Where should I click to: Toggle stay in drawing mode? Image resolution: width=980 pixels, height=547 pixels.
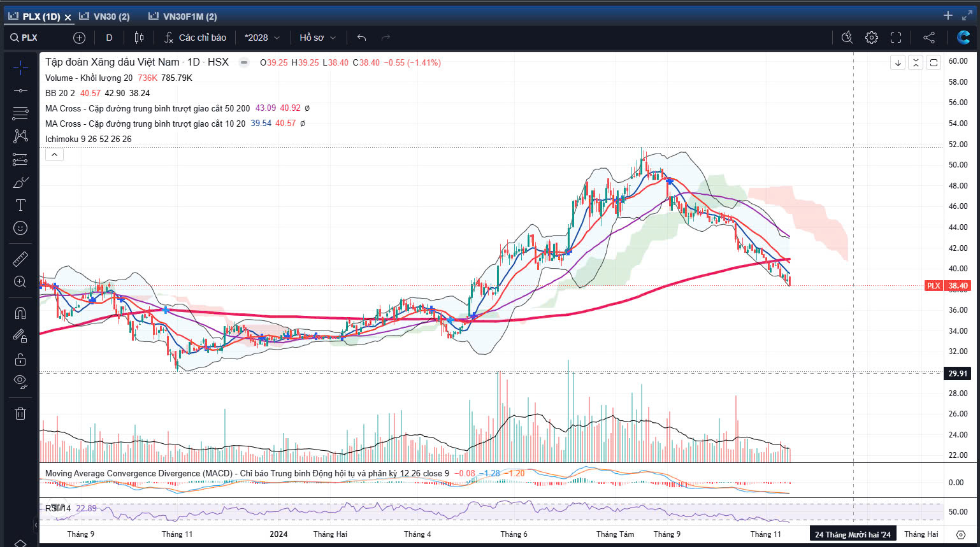click(20, 336)
